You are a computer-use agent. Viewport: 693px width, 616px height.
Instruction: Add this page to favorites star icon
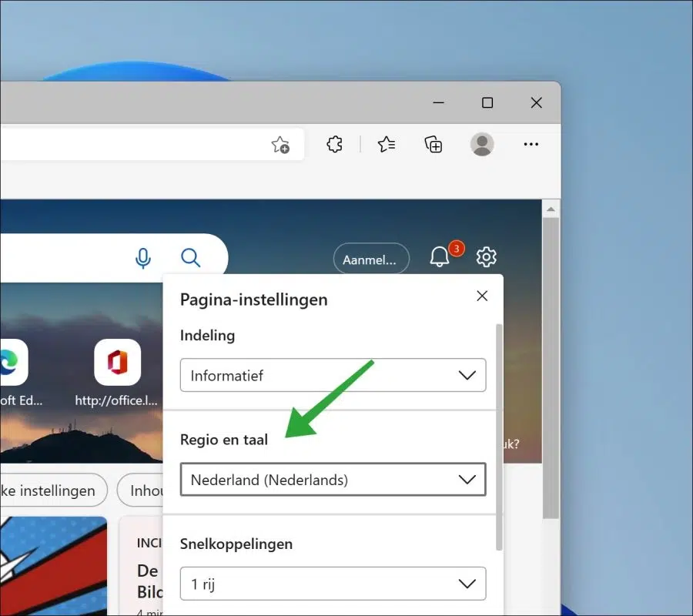(280, 145)
